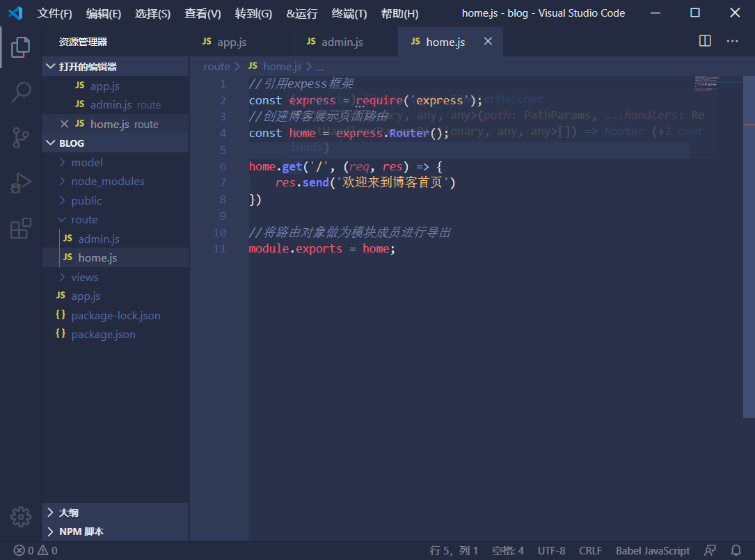Click the errors and warnings indicator
This screenshot has width=755, height=560.
(x=35, y=550)
